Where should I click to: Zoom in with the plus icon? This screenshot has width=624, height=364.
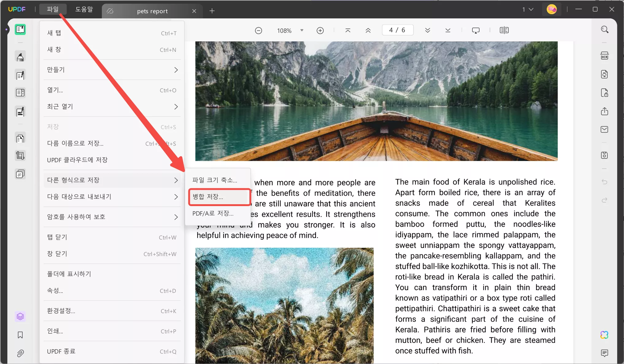[320, 31]
